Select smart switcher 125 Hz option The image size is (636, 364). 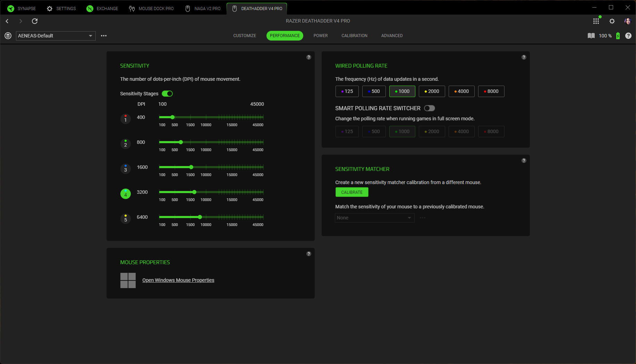(347, 131)
